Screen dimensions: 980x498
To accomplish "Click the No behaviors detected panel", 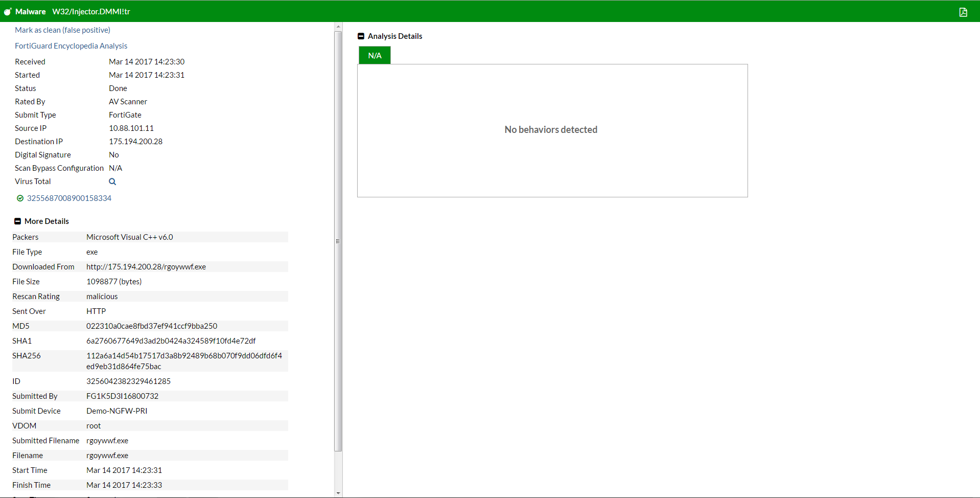I will 552,130.
